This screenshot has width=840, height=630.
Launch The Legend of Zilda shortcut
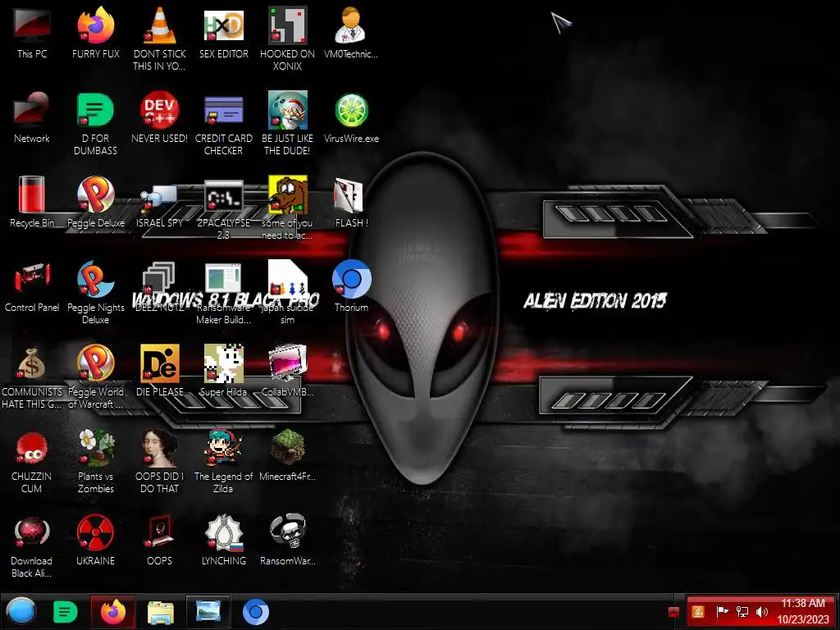click(x=224, y=461)
